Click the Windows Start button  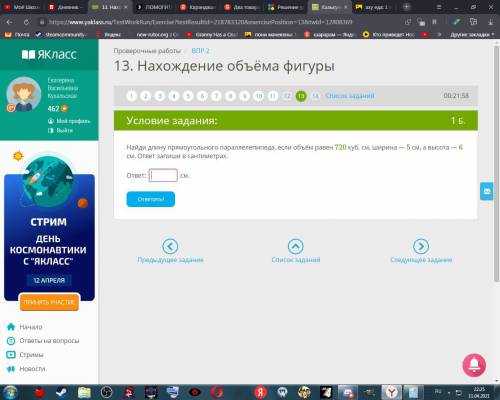(11, 392)
